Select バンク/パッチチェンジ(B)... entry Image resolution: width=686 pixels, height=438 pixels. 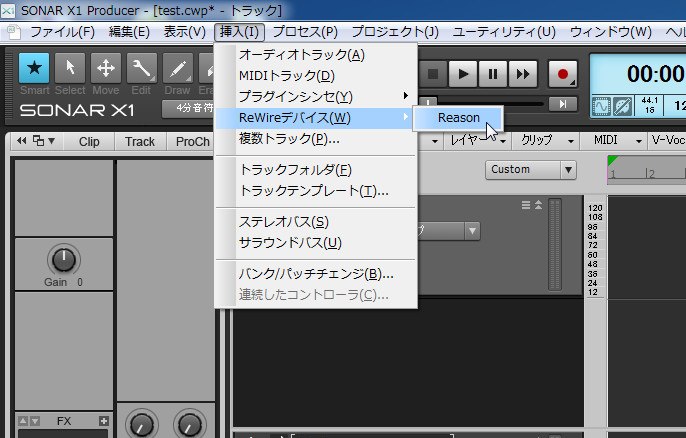tap(315, 274)
